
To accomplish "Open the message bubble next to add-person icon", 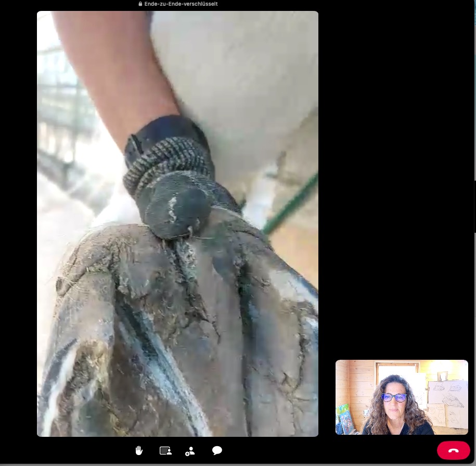I will [x=217, y=451].
